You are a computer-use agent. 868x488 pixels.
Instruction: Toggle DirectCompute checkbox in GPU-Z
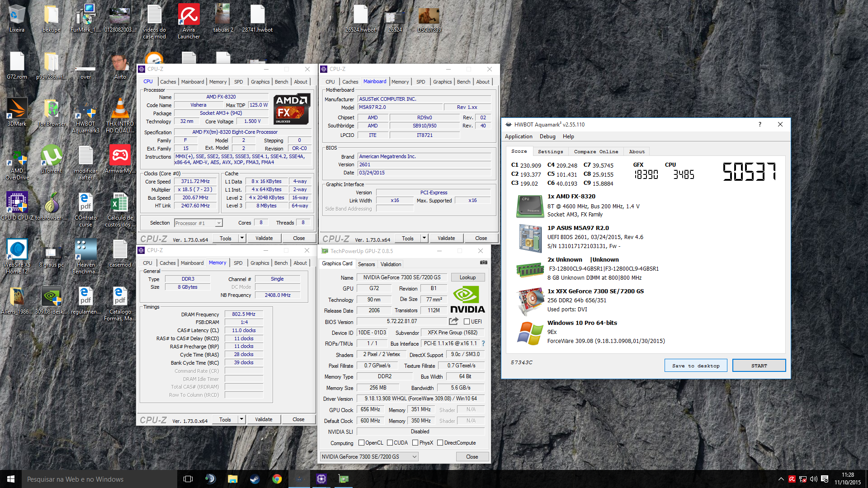point(440,443)
